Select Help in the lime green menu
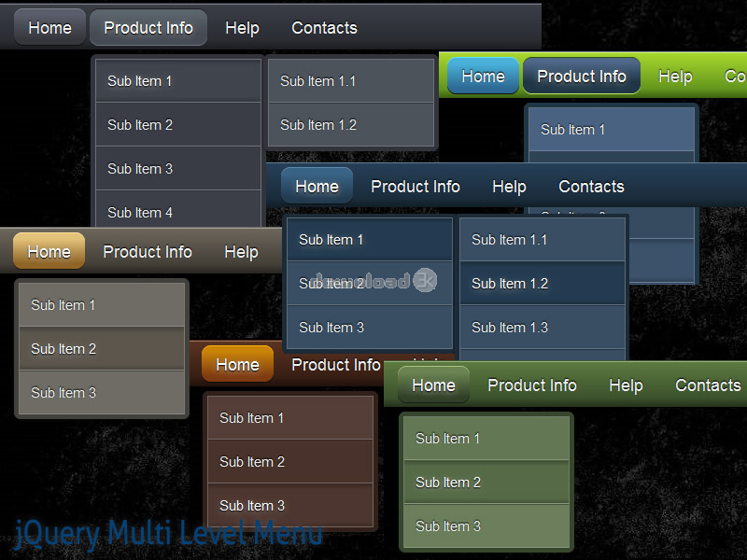 coord(675,77)
